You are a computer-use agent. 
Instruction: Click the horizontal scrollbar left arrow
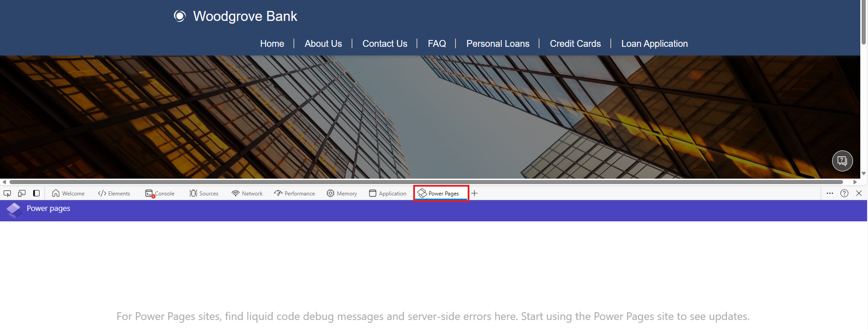[4, 182]
